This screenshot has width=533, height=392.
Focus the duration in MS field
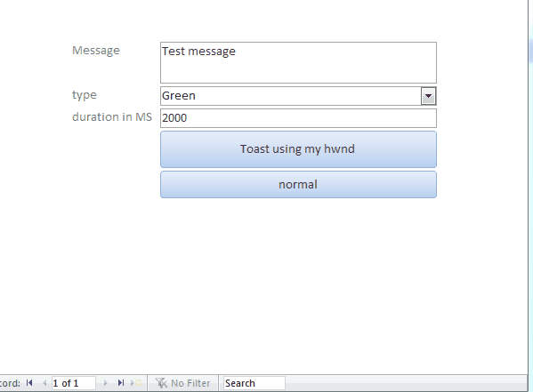tap(298, 118)
